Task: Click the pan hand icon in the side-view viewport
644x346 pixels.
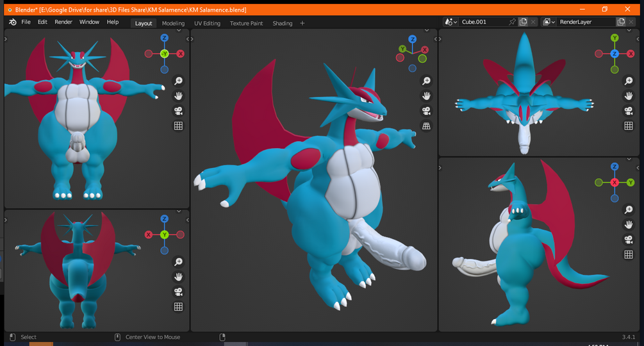Action: point(629,224)
